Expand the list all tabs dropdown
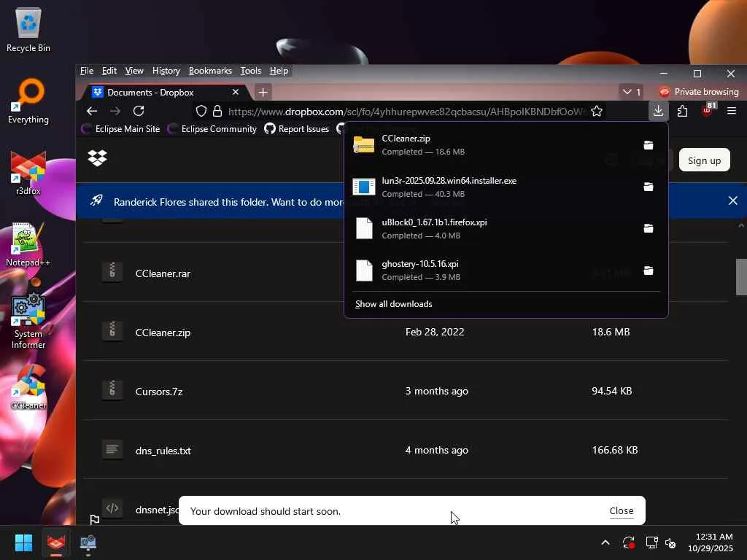This screenshot has width=747, height=560. point(631,92)
